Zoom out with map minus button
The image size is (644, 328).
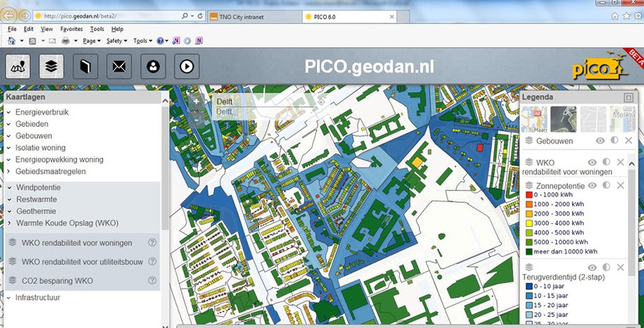(196, 120)
